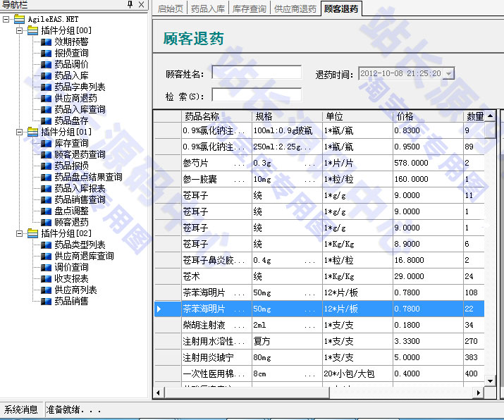Click the icon next to 药品报损

[47, 166]
